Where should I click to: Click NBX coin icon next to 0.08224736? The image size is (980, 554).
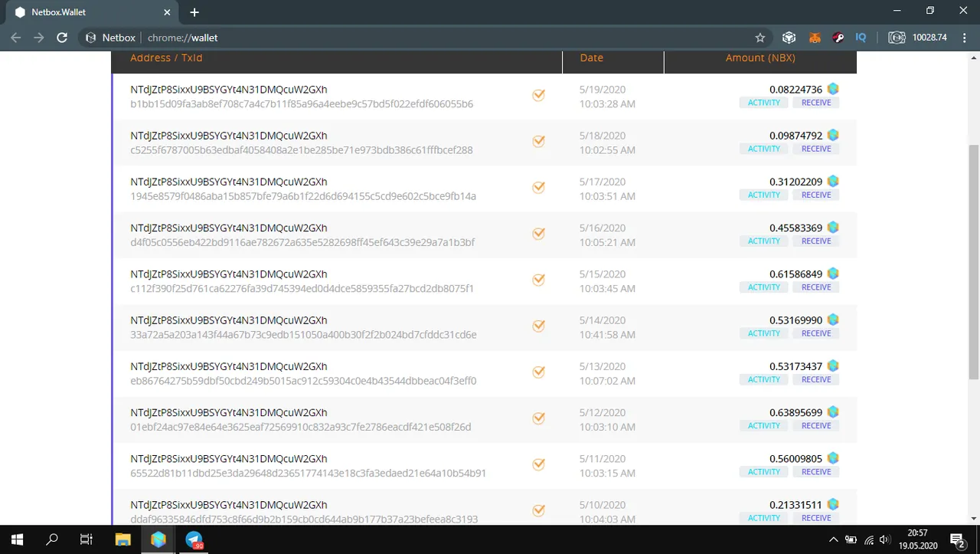point(833,89)
